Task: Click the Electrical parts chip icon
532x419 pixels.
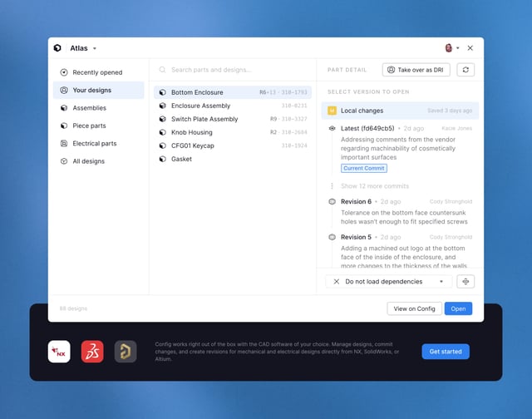Action: coord(64,144)
